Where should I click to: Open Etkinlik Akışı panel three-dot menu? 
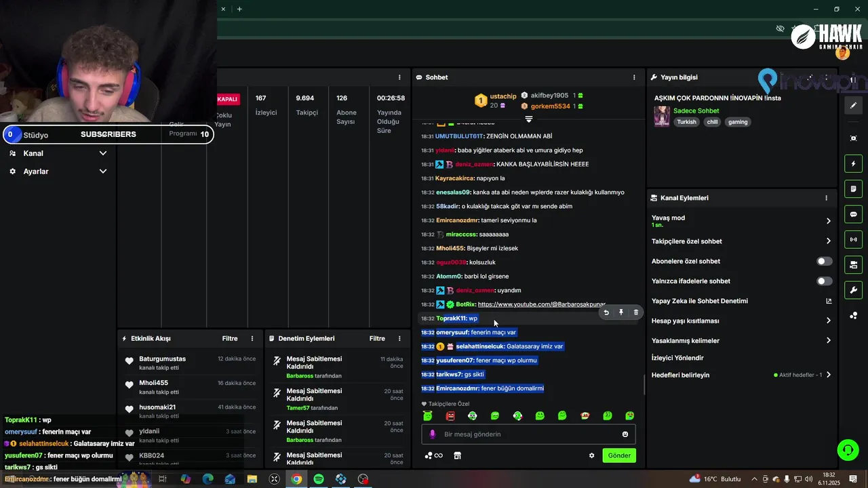252,338
